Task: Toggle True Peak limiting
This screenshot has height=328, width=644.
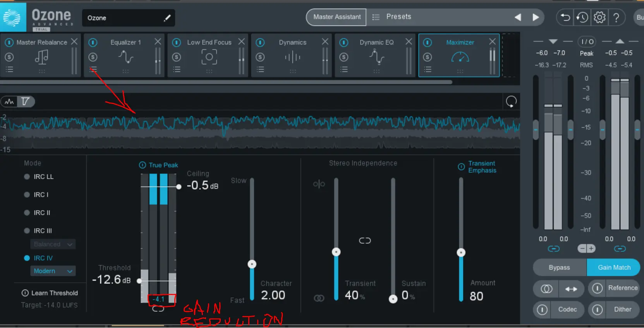Action: tap(143, 165)
